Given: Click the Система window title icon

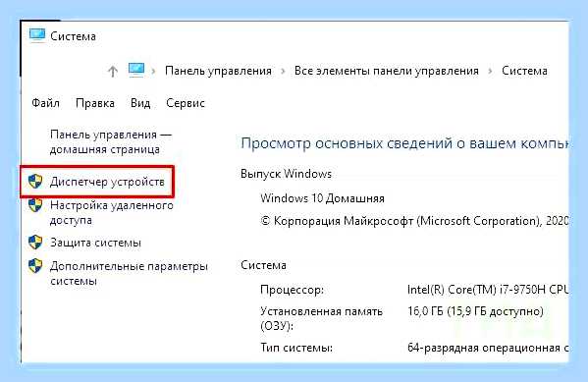Looking at the screenshot, I should (x=37, y=36).
